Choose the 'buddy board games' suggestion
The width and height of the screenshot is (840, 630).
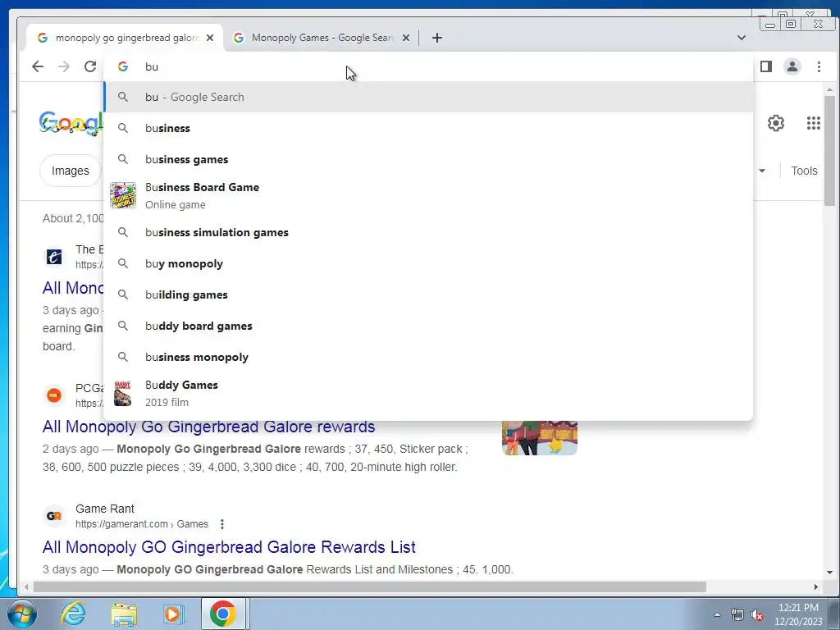428,326
